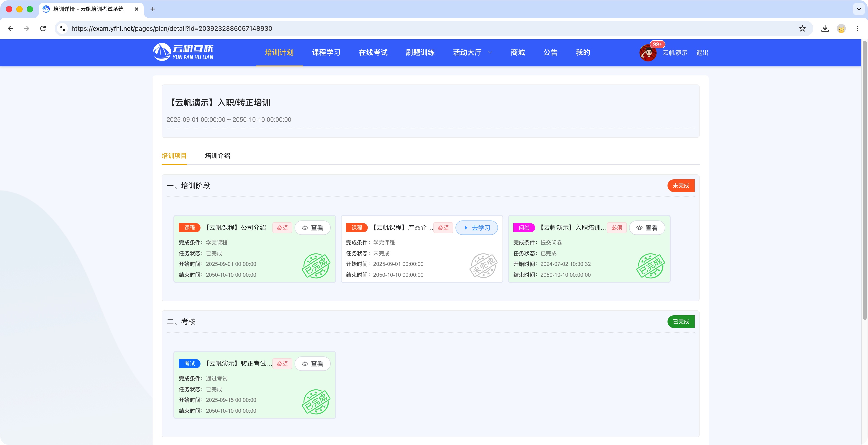
Task: Open the Chrome profile avatar
Action: click(841, 29)
